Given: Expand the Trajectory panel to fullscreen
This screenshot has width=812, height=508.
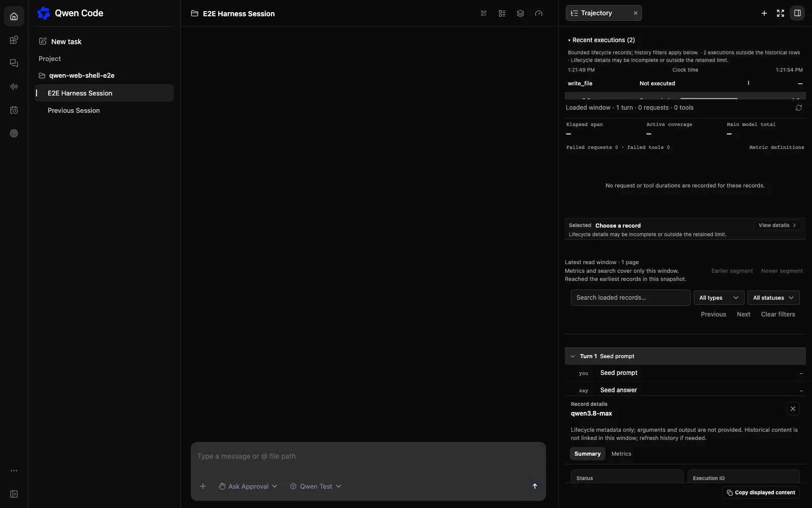Looking at the screenshot, I should 781,13.
